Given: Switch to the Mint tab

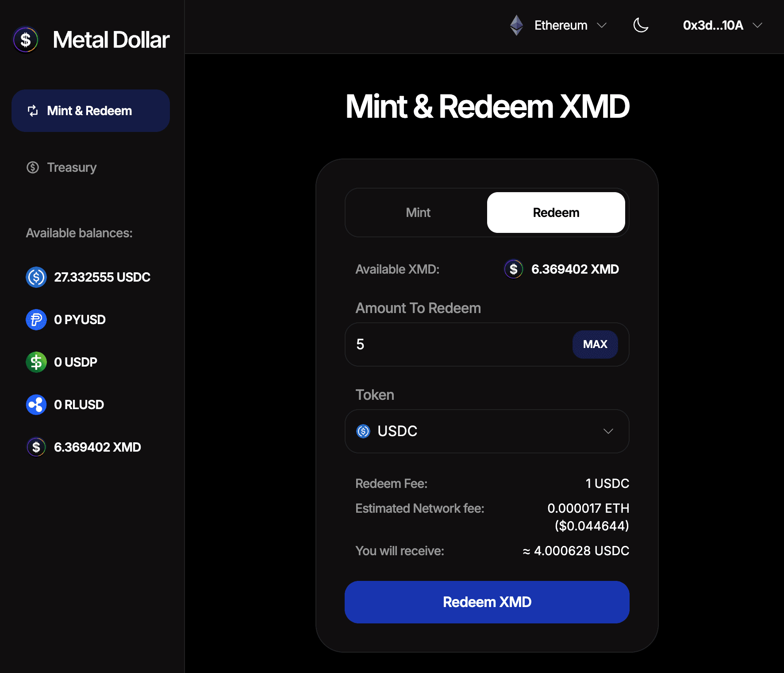Looking at the screenshot, I should click(x=418, y=213).
